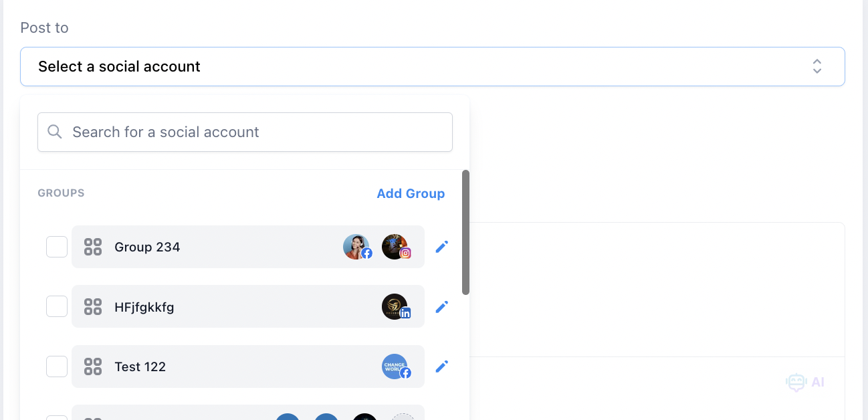Click the Add Group link
The width and height of the screenshot is (868, 420).
pyautogui.click(x=411, y=193)
